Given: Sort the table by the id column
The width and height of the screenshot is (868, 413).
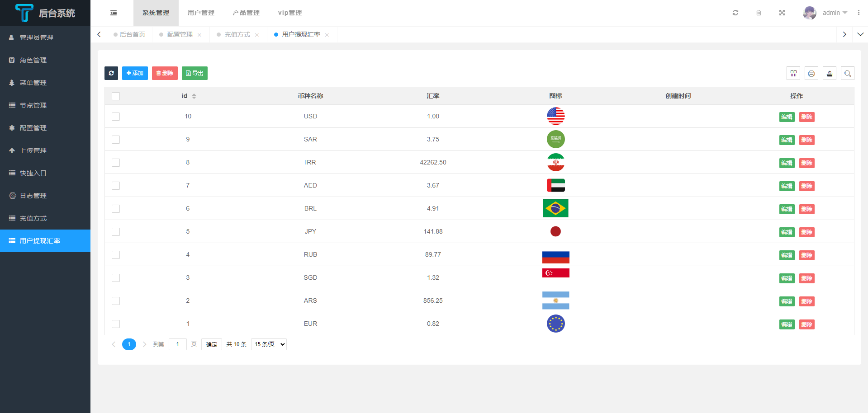Looking at the screenshot, I should tap(194, 96).
